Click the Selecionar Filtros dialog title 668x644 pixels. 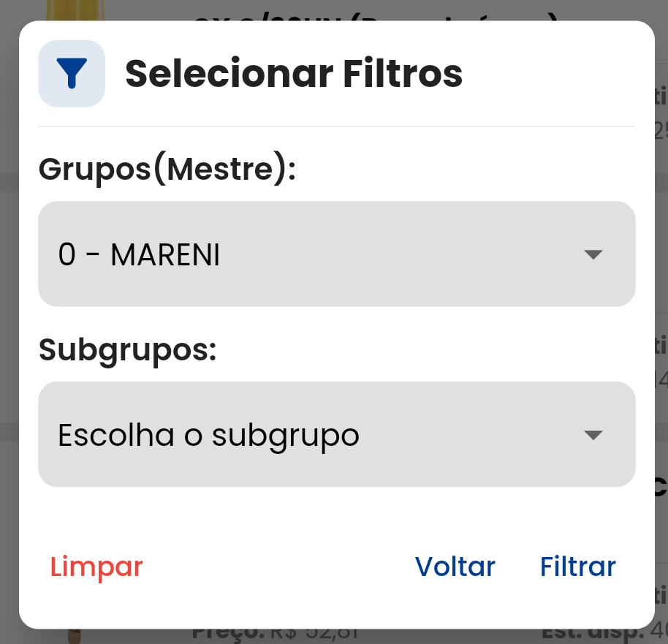[294, 73]
